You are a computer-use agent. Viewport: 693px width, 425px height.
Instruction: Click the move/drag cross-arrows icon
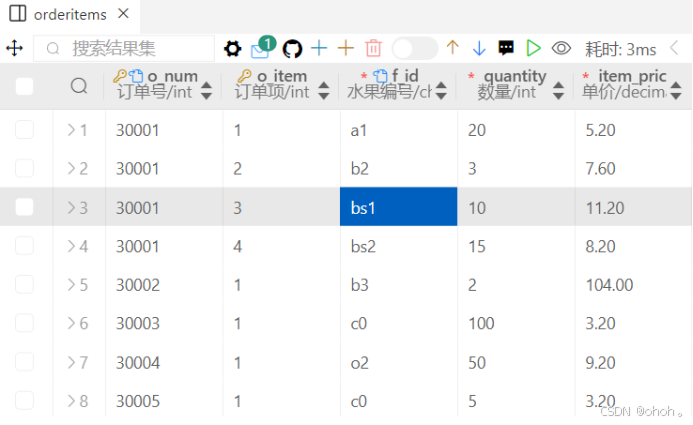pyautogui.click(x=15, y=48)
